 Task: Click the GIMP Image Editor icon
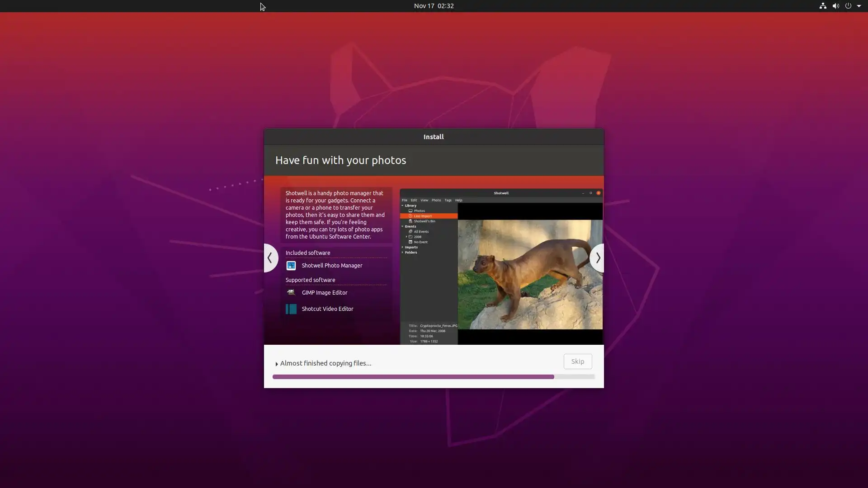[291, 292]
